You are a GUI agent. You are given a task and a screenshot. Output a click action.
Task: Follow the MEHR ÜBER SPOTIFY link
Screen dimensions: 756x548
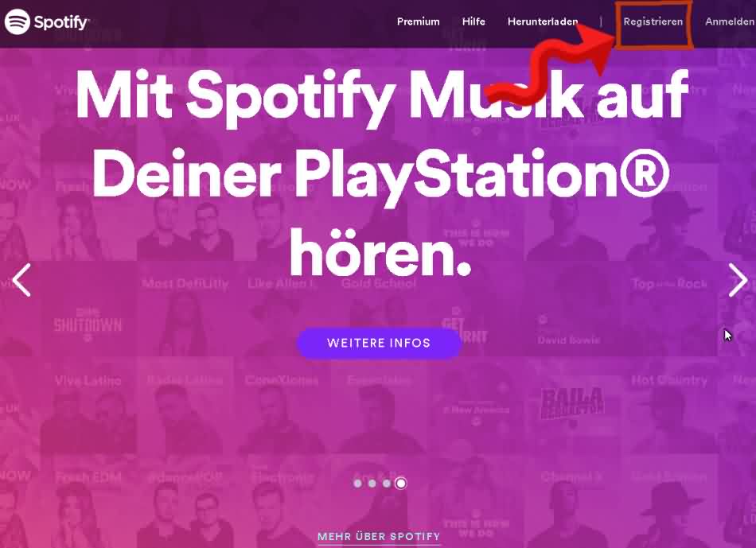pos(379,536)
